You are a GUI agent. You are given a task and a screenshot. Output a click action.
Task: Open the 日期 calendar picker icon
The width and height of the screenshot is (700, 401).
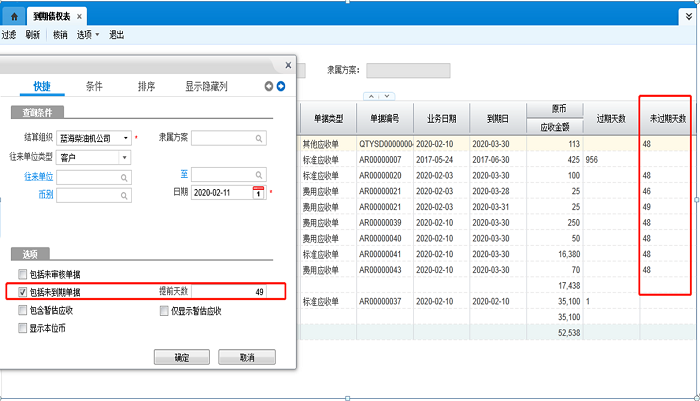(257, 192)
